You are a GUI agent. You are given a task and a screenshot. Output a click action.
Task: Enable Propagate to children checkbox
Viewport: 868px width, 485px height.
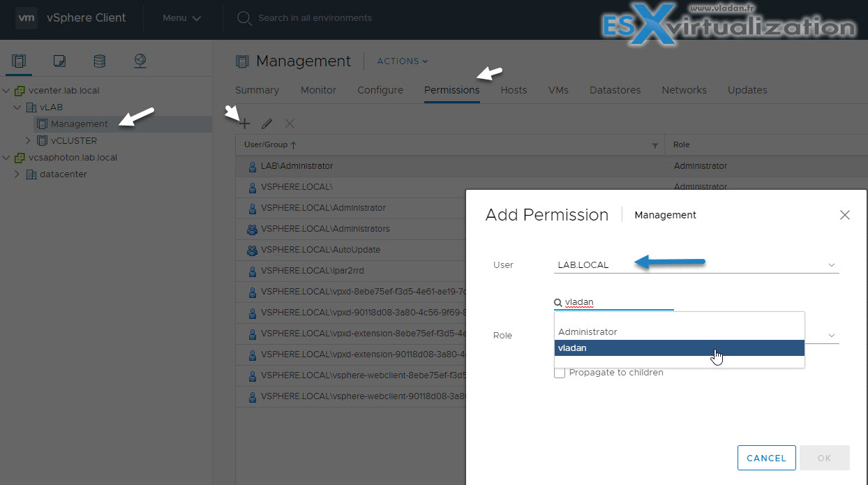pos(560,373)
